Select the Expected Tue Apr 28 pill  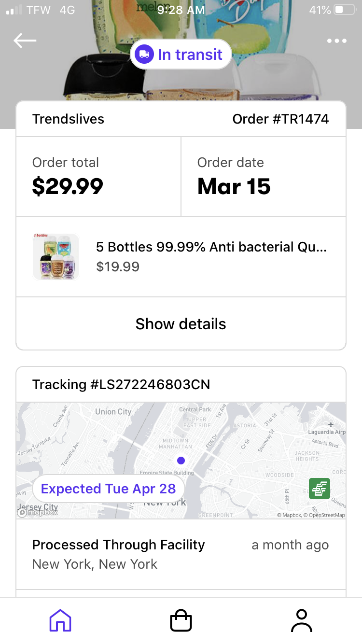pos(109,489)
